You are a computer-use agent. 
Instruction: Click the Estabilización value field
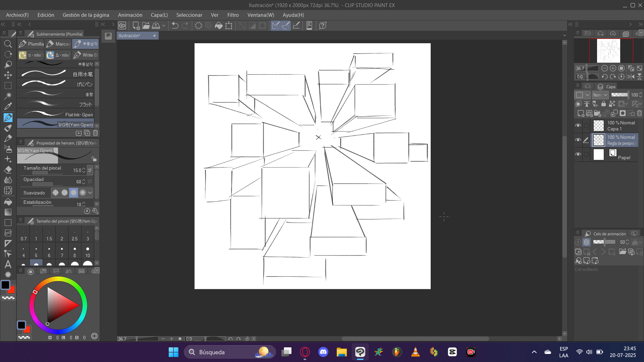tap(79, 204)
